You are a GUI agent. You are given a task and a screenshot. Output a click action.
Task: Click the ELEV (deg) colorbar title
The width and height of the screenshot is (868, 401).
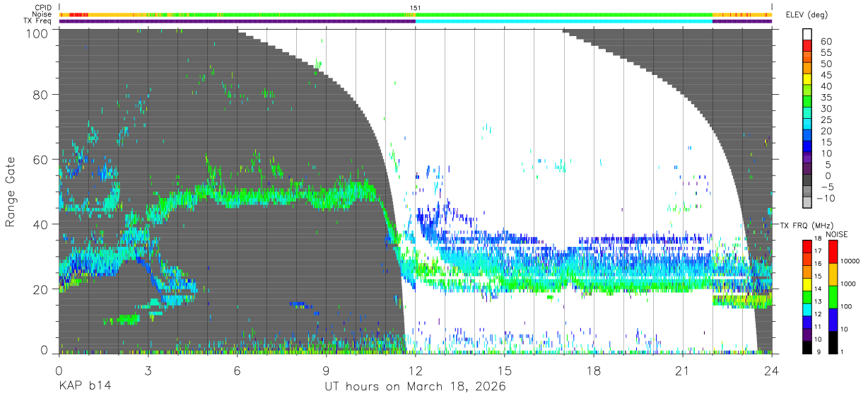point(807,14)
